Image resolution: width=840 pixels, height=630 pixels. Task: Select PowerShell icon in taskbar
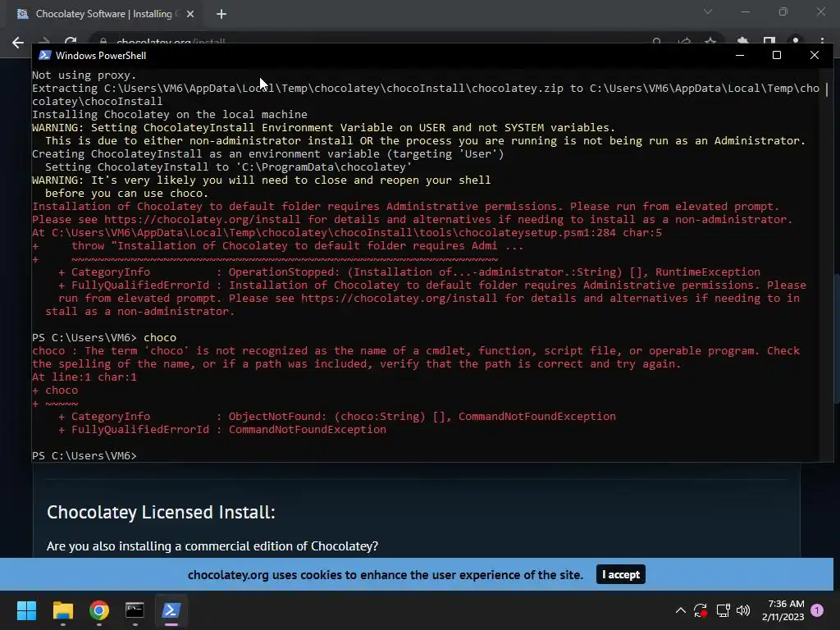click(x=171, y=610)
